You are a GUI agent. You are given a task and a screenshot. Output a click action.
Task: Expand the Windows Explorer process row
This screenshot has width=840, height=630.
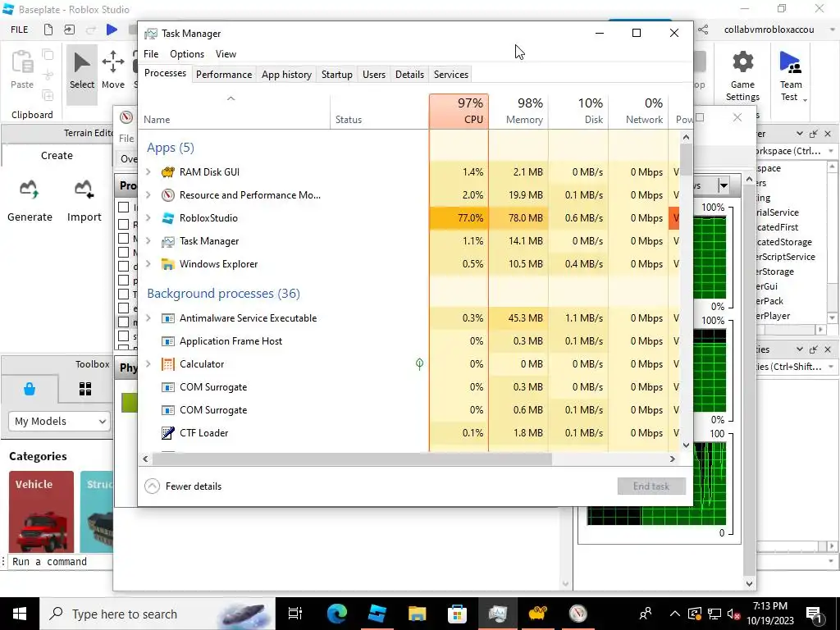(148, 264)
